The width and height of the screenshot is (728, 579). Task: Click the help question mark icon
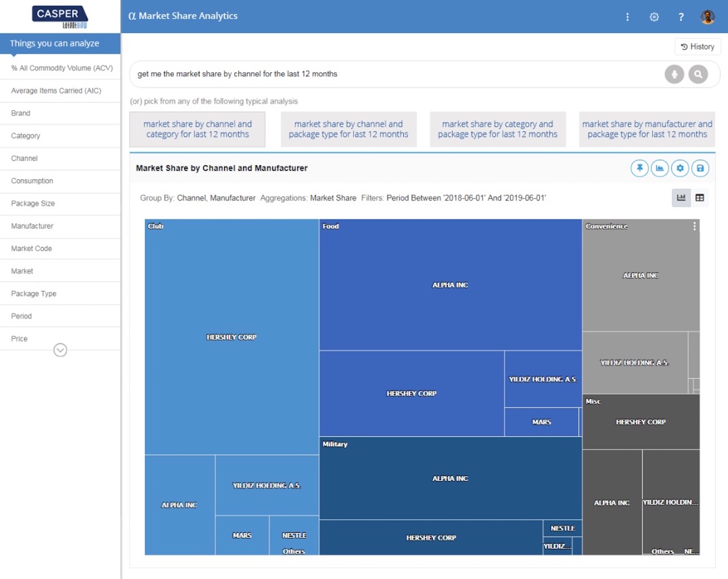681,17
